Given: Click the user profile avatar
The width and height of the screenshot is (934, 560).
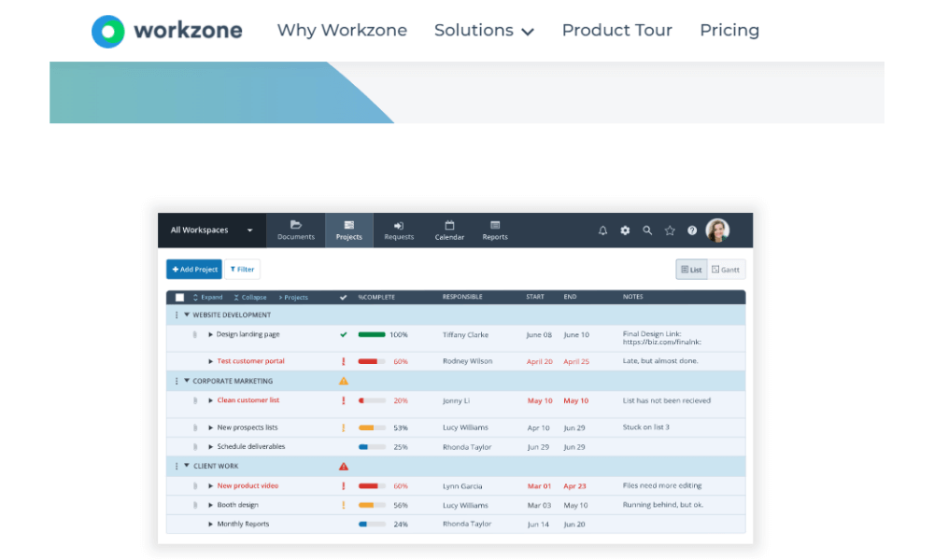Looking at the screenshot, I should tap(717, 231).
